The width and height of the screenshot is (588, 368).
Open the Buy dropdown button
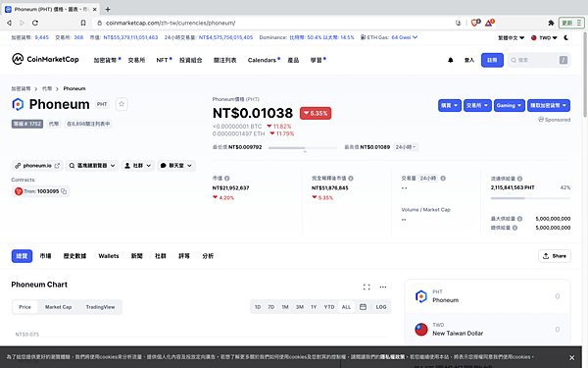click(449, 106)
